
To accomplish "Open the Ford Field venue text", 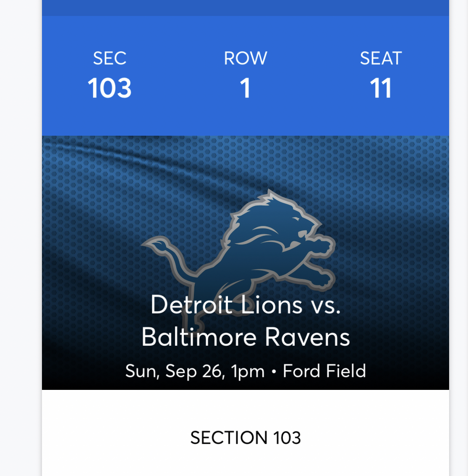I will coord(324,371).
